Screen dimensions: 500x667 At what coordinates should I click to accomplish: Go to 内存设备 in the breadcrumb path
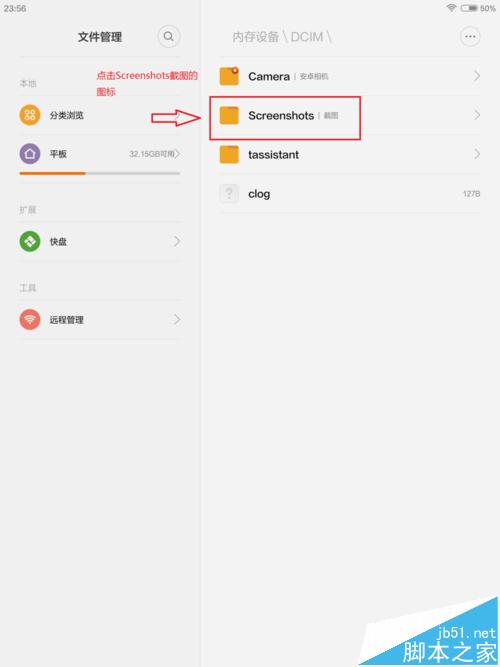(255, 37)
